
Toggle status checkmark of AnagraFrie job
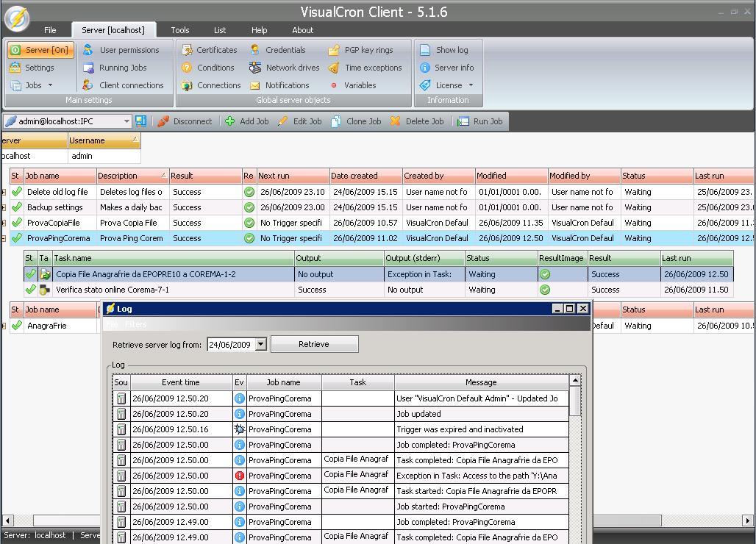coord(16,326)
